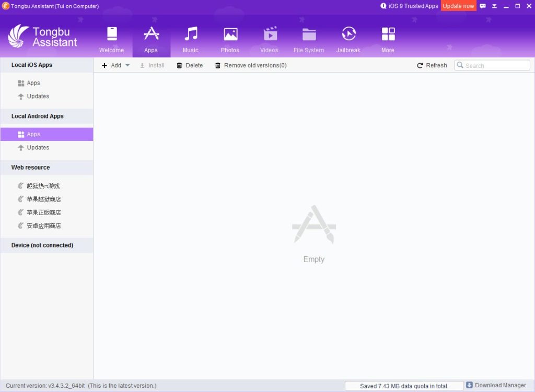
Task: Open the 苹果越狱商店 web resource
Action: tap(46, 199)
